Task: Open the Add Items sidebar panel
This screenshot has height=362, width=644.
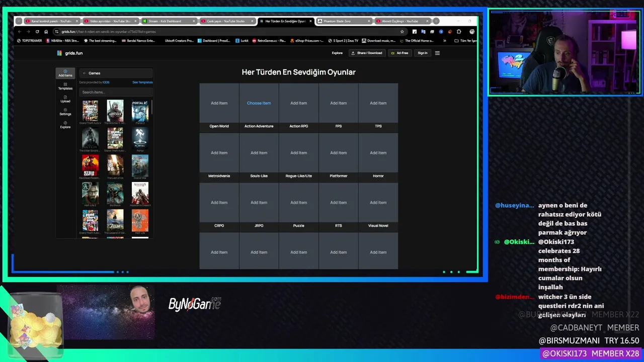Action: 65,73
